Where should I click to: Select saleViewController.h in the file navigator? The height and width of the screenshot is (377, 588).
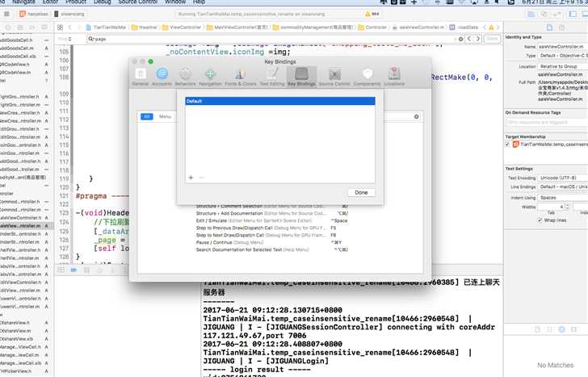21,218
